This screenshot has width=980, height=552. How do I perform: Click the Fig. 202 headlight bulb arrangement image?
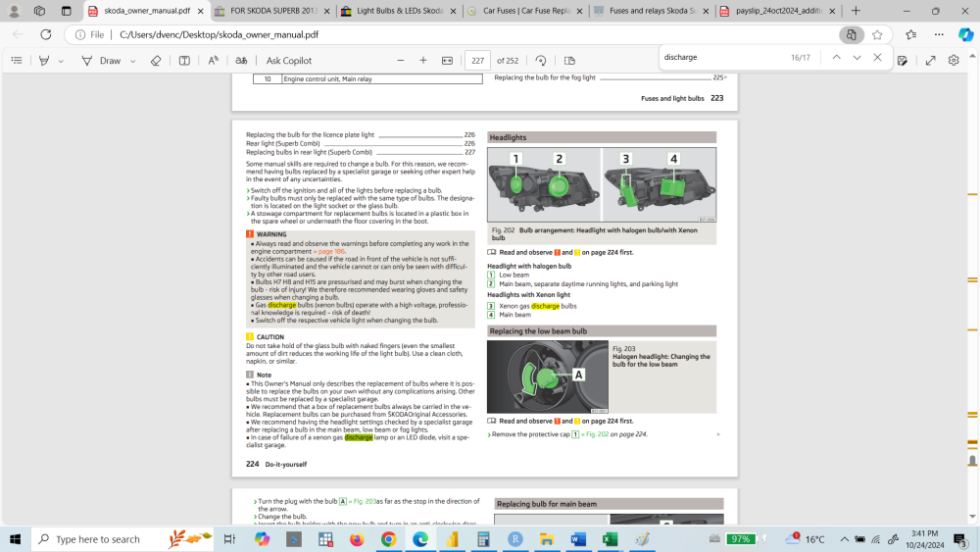click(x=602, y=184)
